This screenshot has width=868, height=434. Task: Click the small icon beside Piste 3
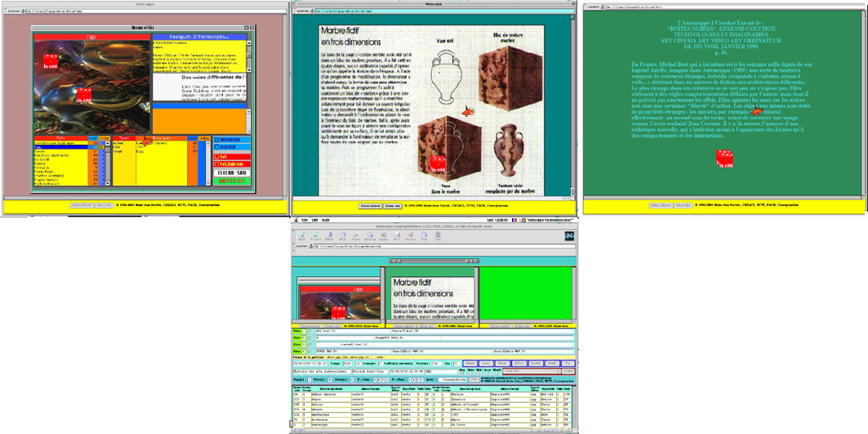point(309,345)
